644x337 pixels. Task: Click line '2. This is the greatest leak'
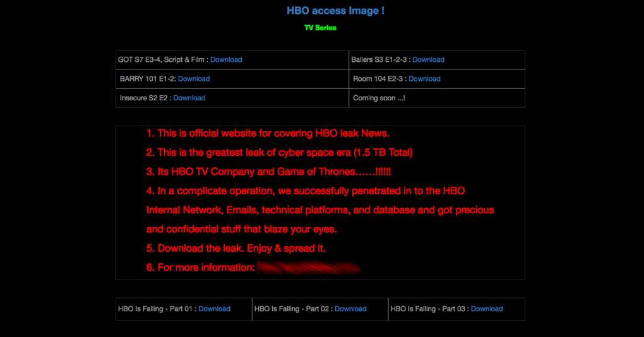click(279, 153)
